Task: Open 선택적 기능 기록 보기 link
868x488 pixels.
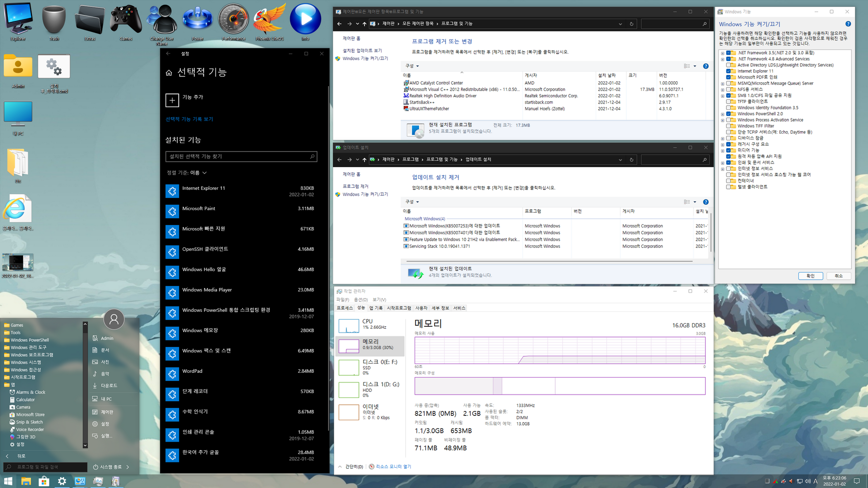Action: pyautogui.click(x=189, y=119)
